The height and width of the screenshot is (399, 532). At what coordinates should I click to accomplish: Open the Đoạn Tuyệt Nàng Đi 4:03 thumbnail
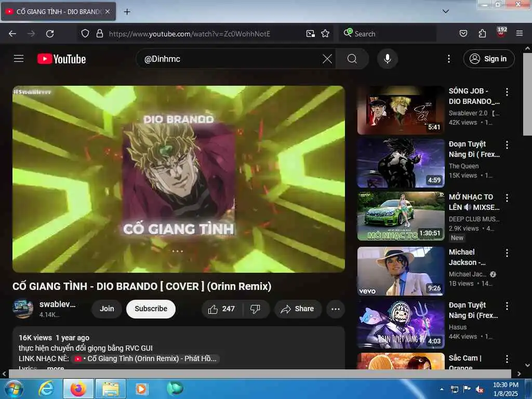coord(401,324)
